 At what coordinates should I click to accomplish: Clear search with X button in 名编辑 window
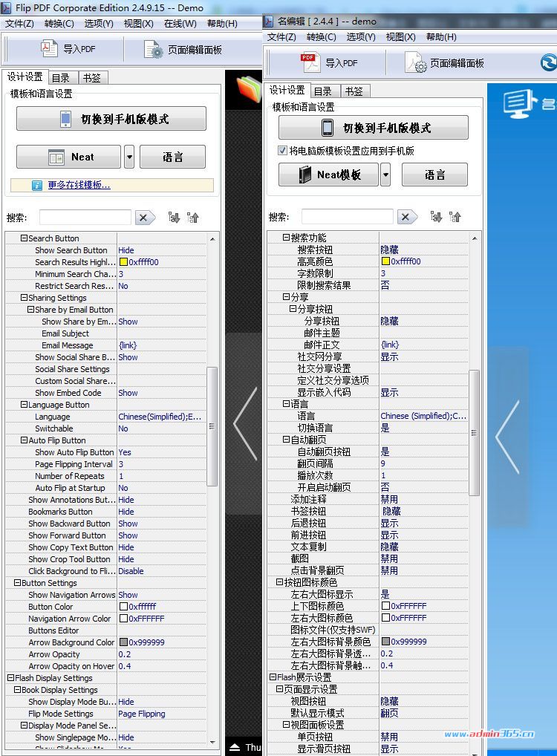(x=408, y=217)
